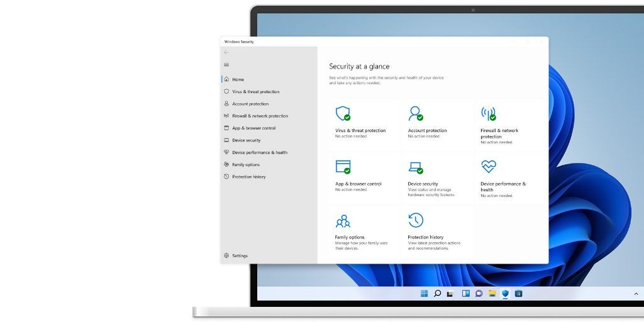Screen dimensions: 644x322
Task: Open the Windows Start menu
Action: pyautogui.click(x=425, y=293)
